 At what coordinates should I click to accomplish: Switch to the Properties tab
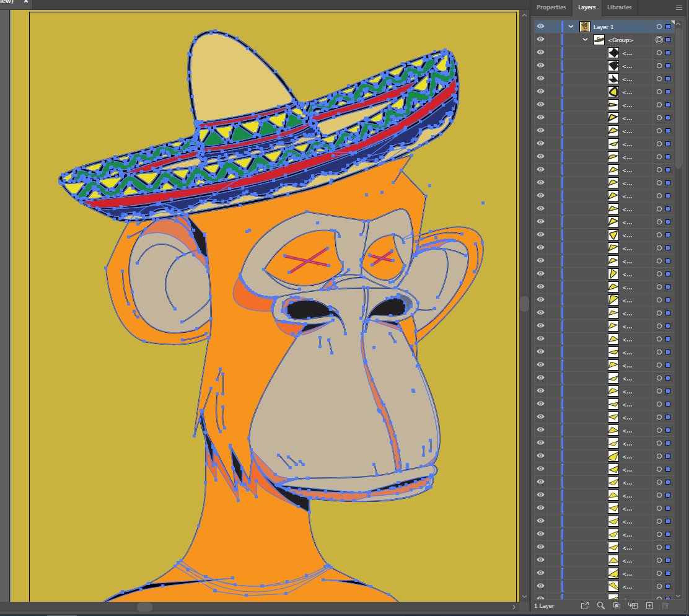coord(551,7)
